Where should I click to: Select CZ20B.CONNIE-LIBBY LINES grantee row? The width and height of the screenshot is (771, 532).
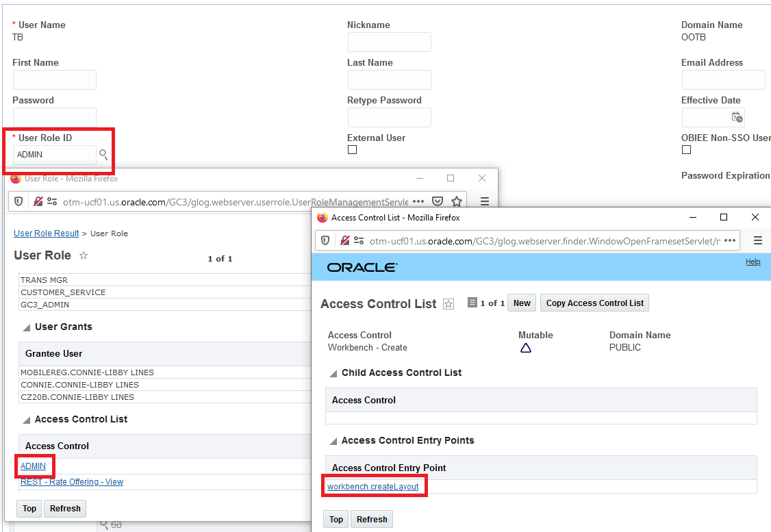click(165, 397)
